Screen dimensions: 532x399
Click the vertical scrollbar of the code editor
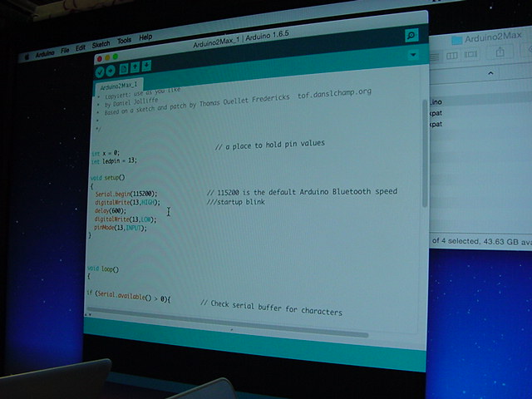425,153
